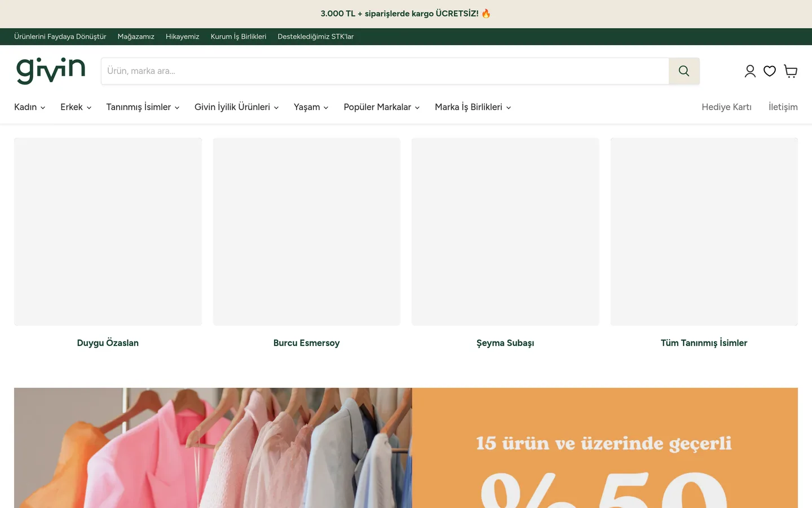Expand the Yaşam dropdown menu
Screen dimensions: 812x508
point(311,107)
